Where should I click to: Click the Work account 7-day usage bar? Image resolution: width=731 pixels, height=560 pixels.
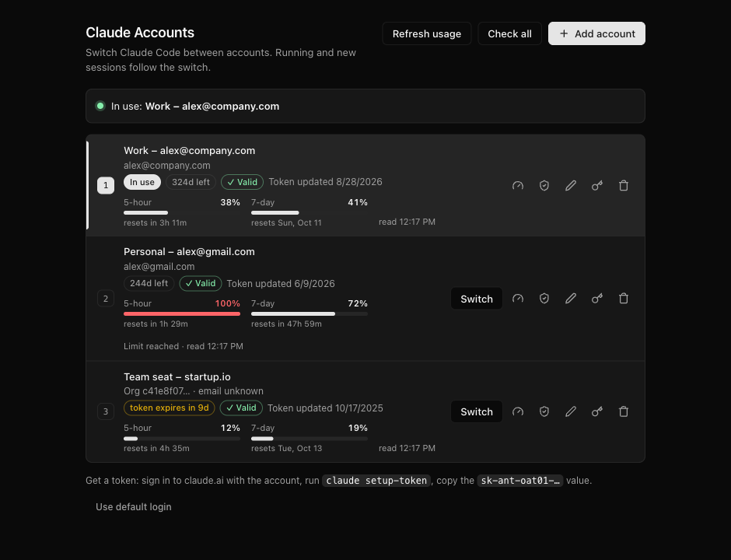tap(309, 212)
